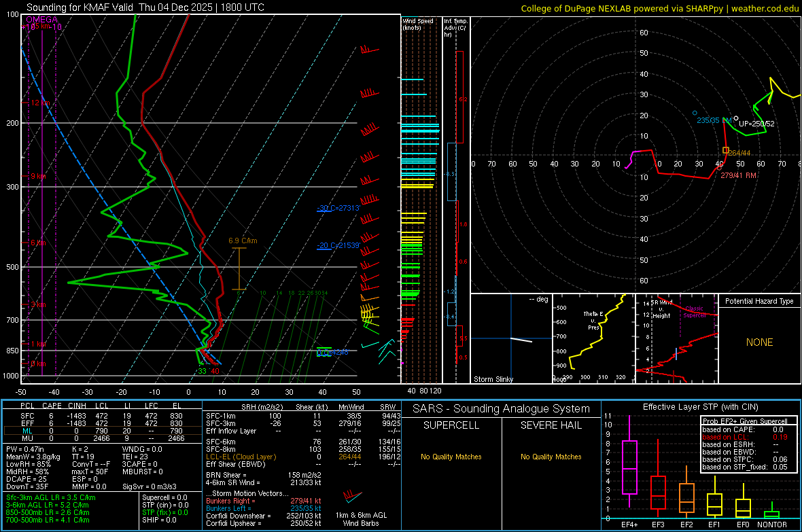Click the 'SigSvr = 0 m3/s3' value
This screenshot has width=802, height=532.
click(x=150, y=487)
